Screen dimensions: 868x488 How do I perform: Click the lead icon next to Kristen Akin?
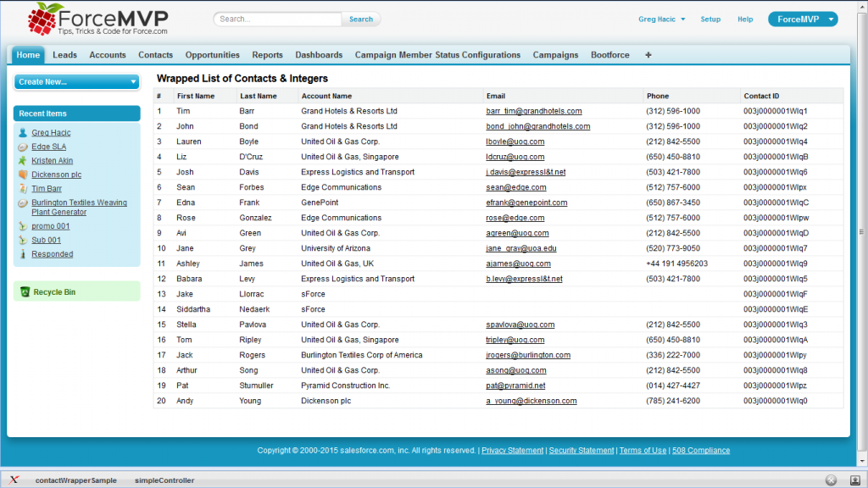tap(23, 160)
